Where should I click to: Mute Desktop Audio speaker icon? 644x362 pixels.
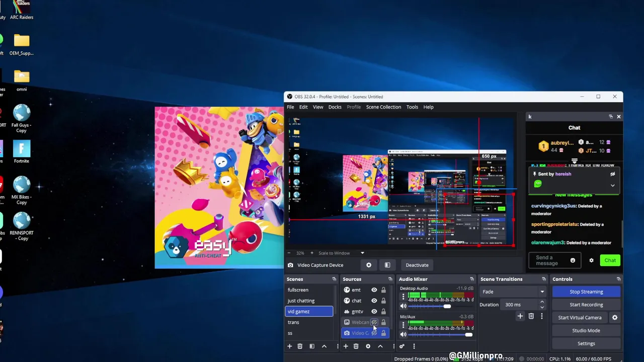pos(403,306)
